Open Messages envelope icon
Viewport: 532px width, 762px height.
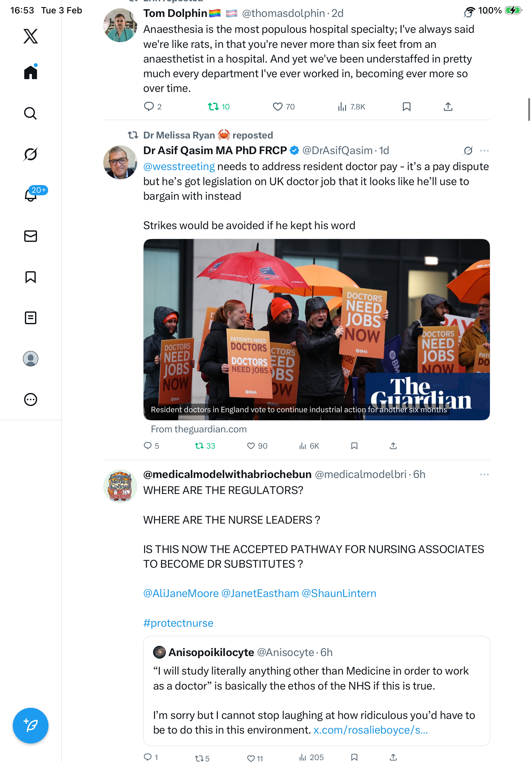(x=31, y=236)
